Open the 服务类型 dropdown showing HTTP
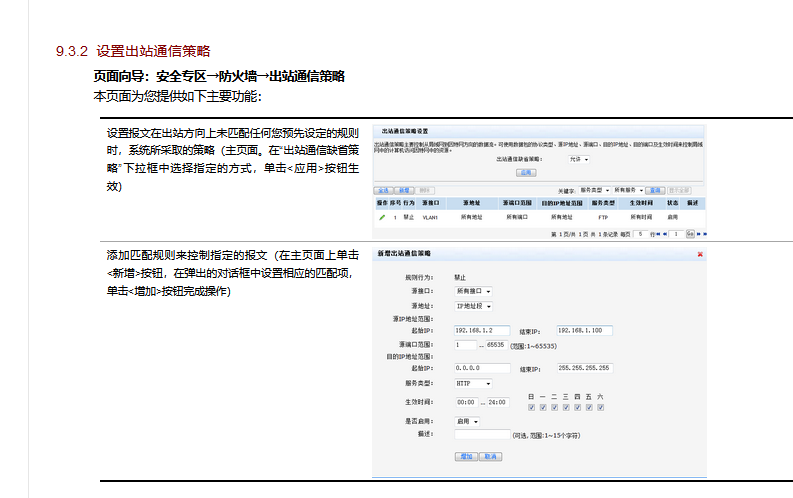 pyautogui.click(x=473, y=384)
